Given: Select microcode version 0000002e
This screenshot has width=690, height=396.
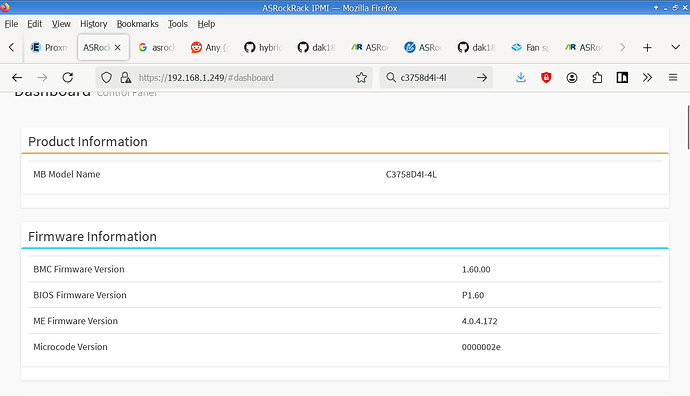Looking at the screenshot, I should click(481, 347).
